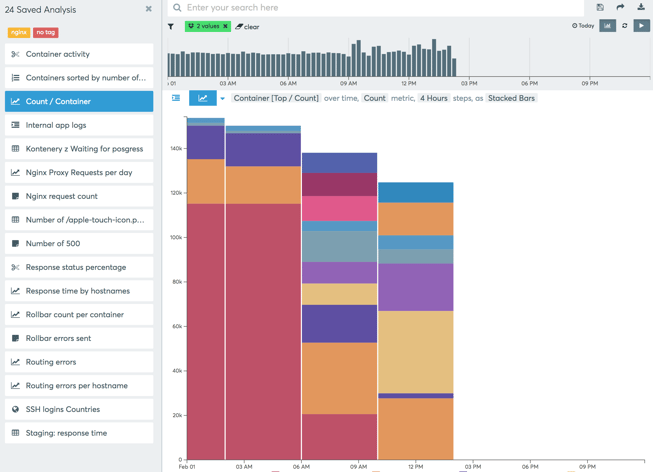The height and width of the screenshot is (472, 653).
Task: Click the refresh icon
Action: pyautogui.click(x=625, y=26)
